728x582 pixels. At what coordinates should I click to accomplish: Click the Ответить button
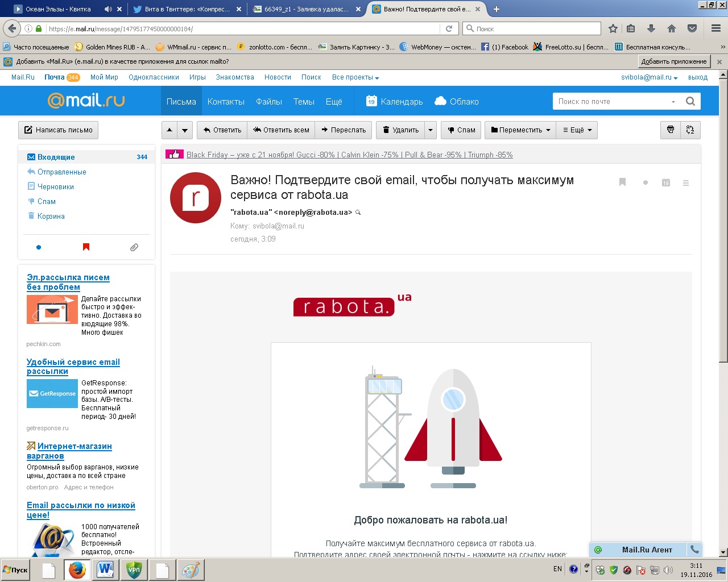222,130
